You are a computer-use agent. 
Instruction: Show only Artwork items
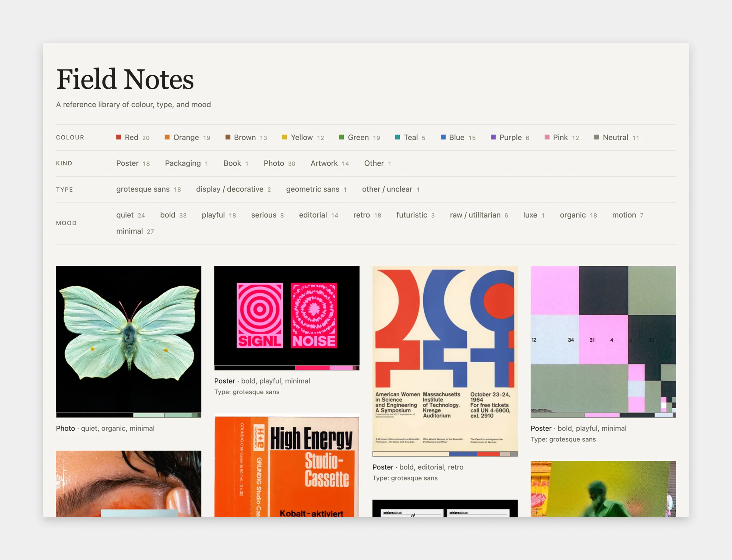point(329,163)
